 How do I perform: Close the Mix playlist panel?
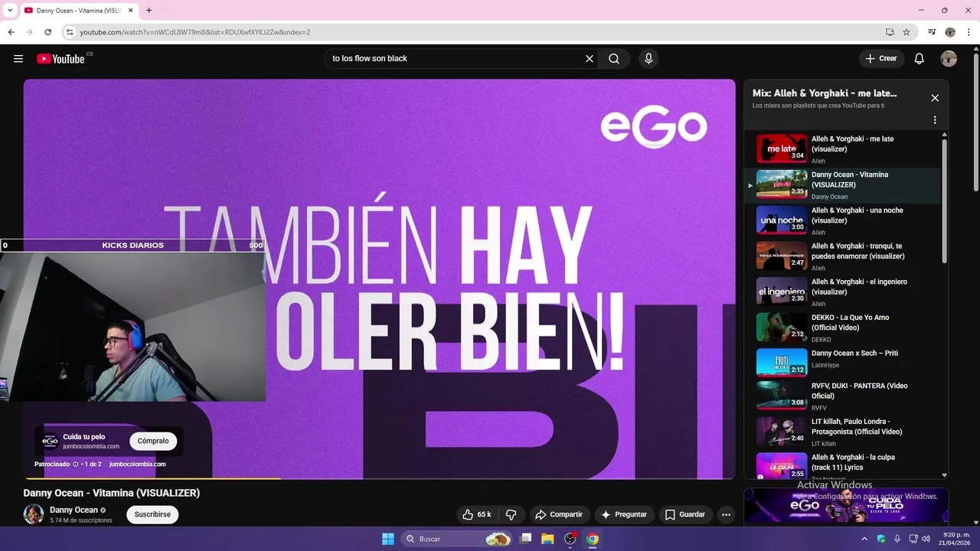[935, 98]
